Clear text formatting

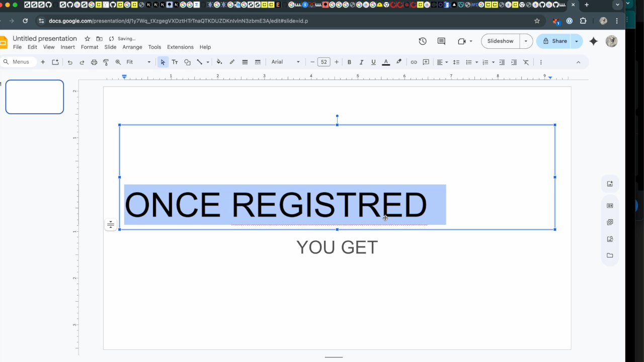point(526,62)
